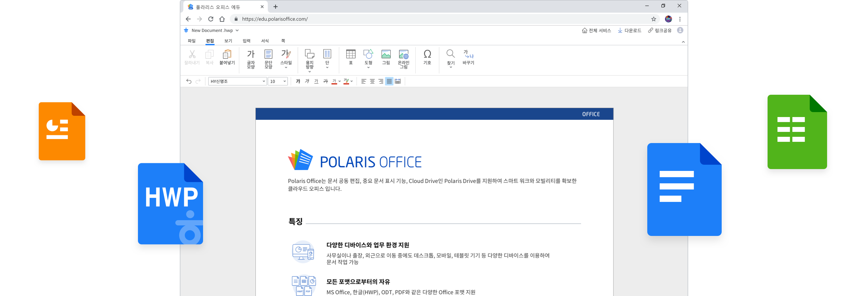Center align text
Viewport: 868px width, 296px height.
(372, 81)
